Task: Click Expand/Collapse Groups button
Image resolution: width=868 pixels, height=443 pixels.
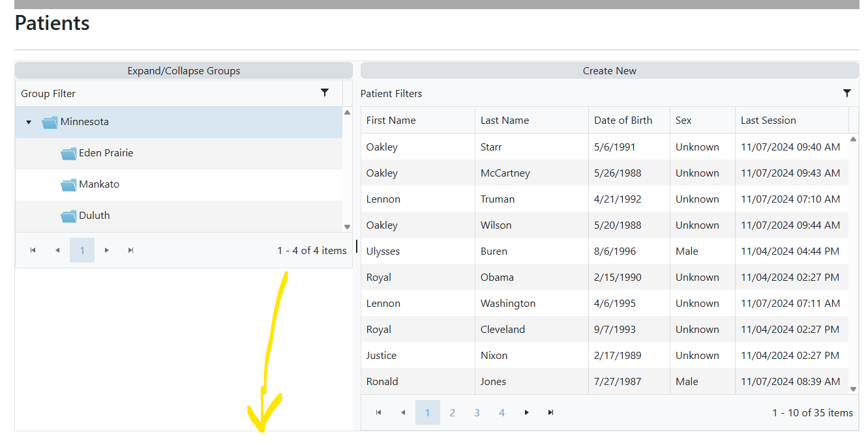Action: [183, 71]
